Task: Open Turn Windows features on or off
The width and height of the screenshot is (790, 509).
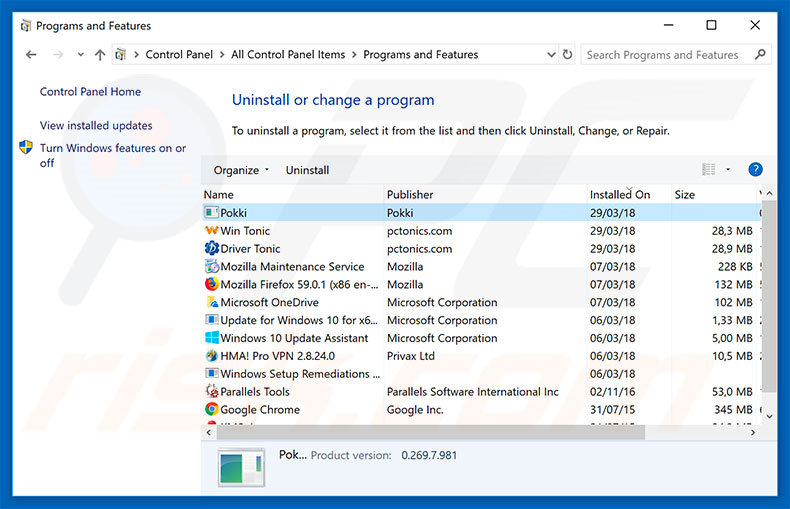Action: [x=113, y=155]
